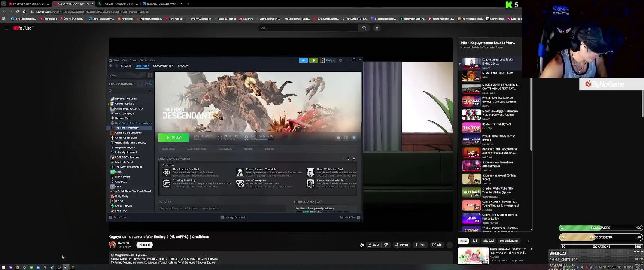Toggle ready-to-play filter in Steam library
This screenshot has height=270, width=644.
coord(151,84)
